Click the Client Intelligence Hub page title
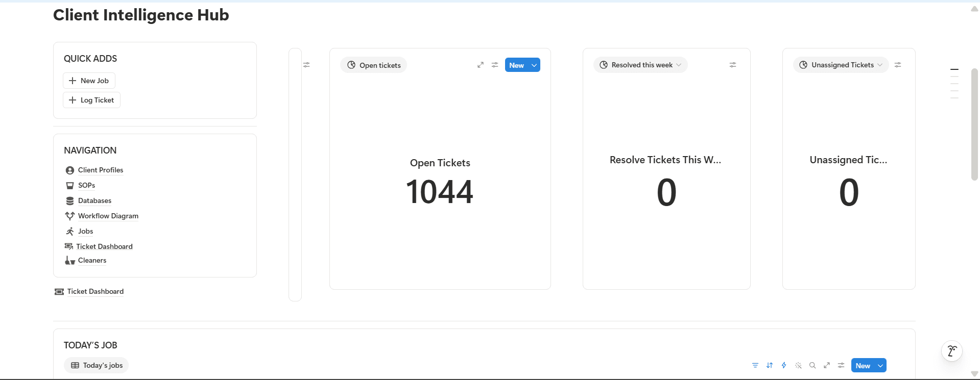980x380 pixels. (x=141, y=15)
